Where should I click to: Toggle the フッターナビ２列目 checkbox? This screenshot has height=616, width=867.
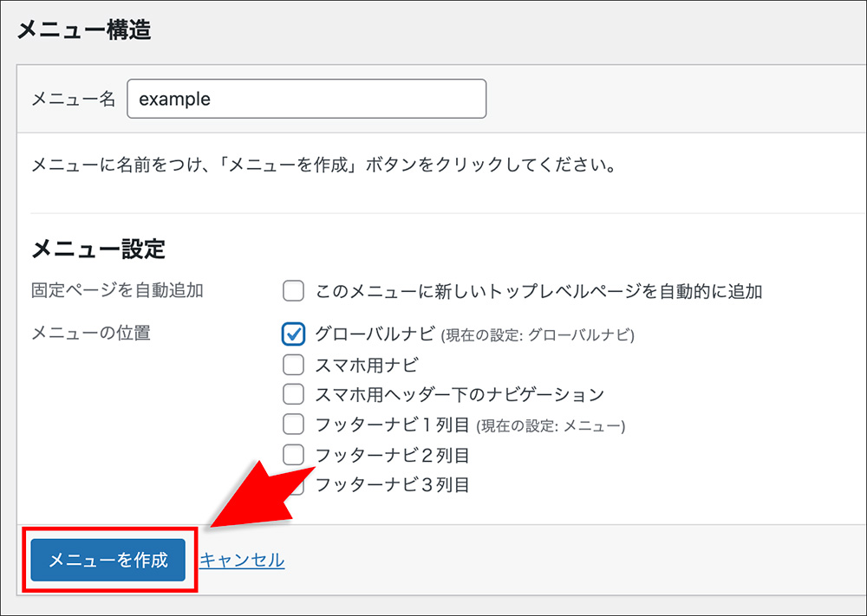point(294,455)
